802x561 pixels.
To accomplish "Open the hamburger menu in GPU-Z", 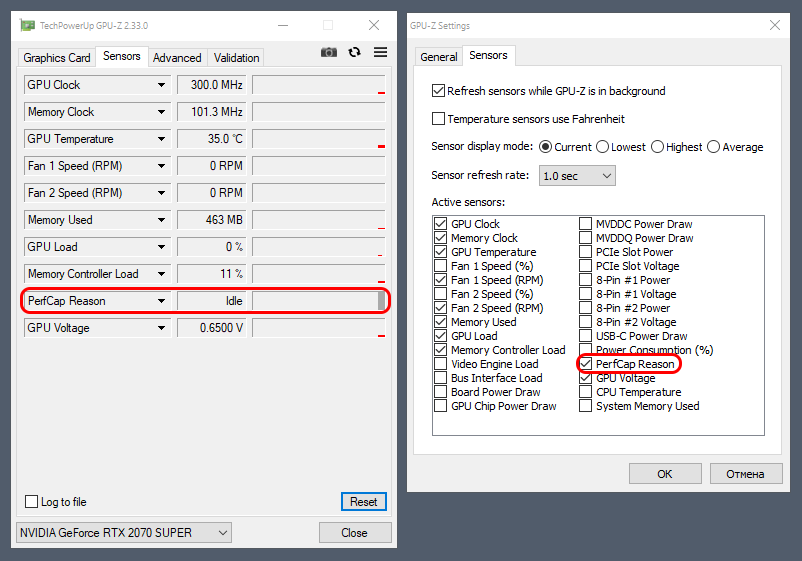I will 380,52.
